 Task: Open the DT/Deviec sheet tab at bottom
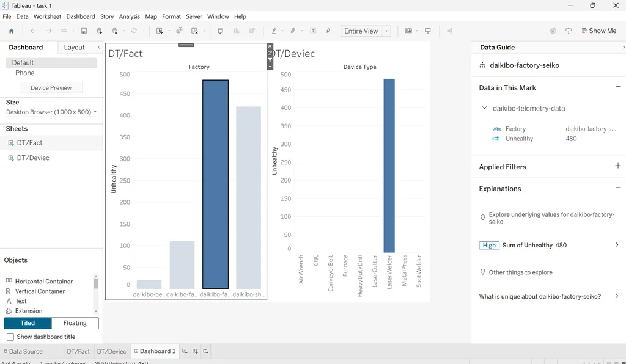pyautogui.click(x=111, y=351)
